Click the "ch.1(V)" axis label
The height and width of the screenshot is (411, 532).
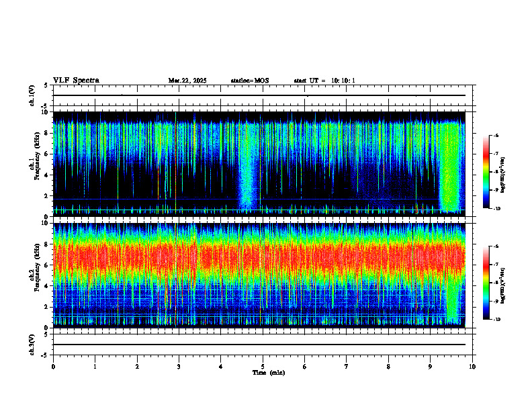pyautogui.click(x=32, y=95)
